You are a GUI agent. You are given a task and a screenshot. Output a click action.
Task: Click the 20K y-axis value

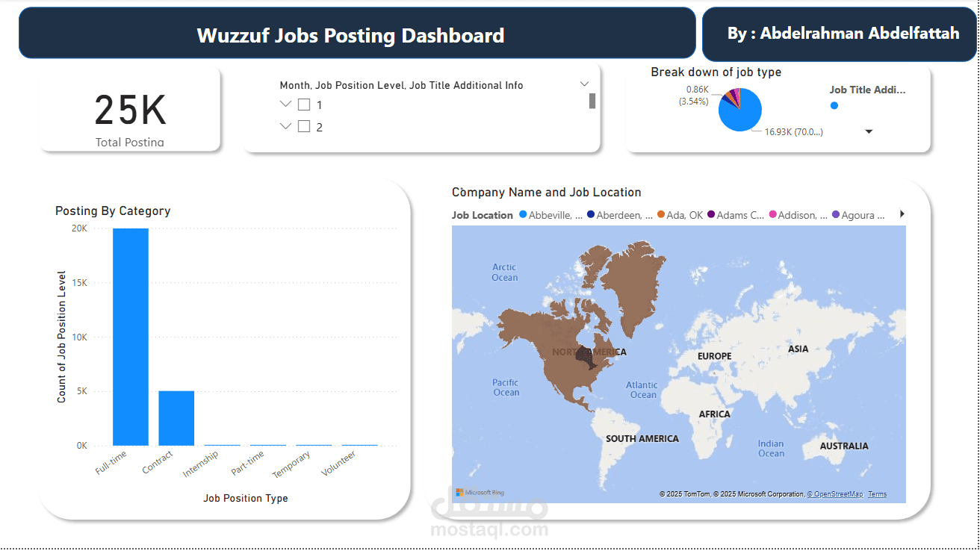[79, 228]
